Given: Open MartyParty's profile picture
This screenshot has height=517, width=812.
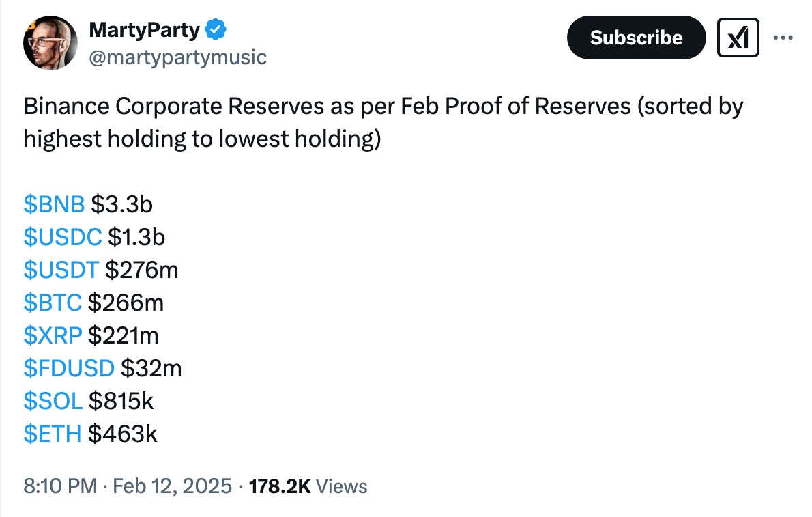Looking at the screenshot, I should point(50,42).
